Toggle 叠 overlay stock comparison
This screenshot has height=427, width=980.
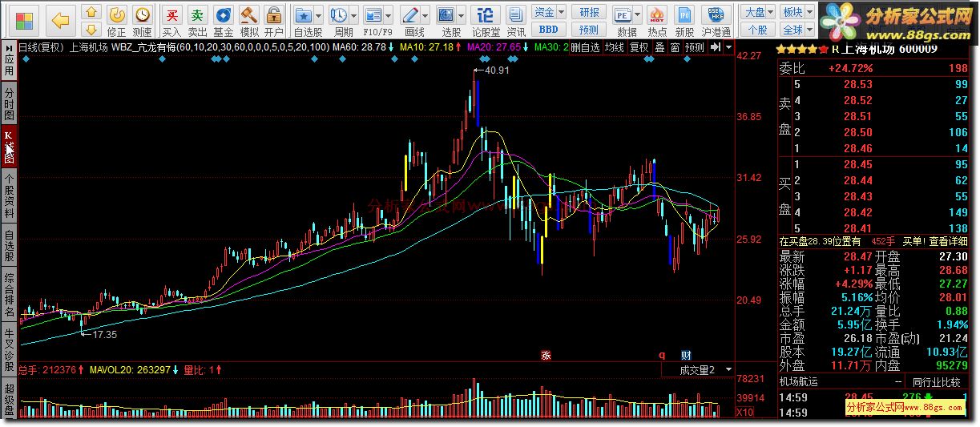coord(659,47)
